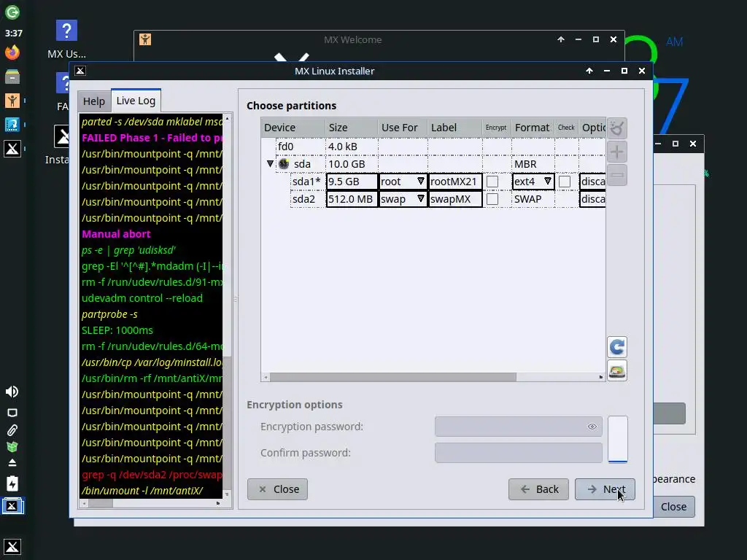Tick the bad-blocks Check box for sda1
The image size is (747, 560).
coord(565,182)
